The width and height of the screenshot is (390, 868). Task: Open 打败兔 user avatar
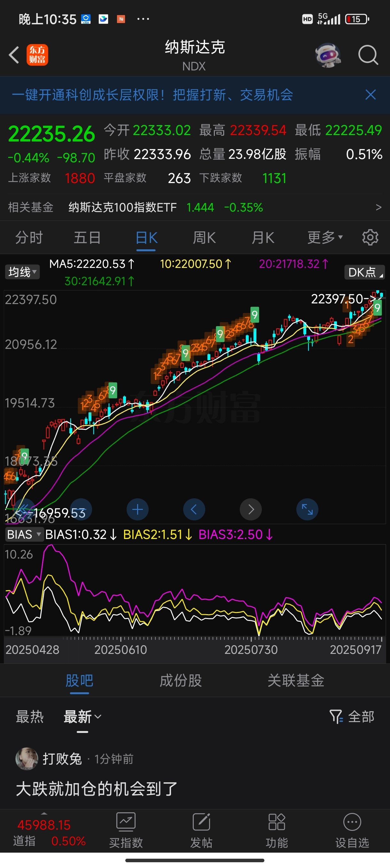coord(27,759)
